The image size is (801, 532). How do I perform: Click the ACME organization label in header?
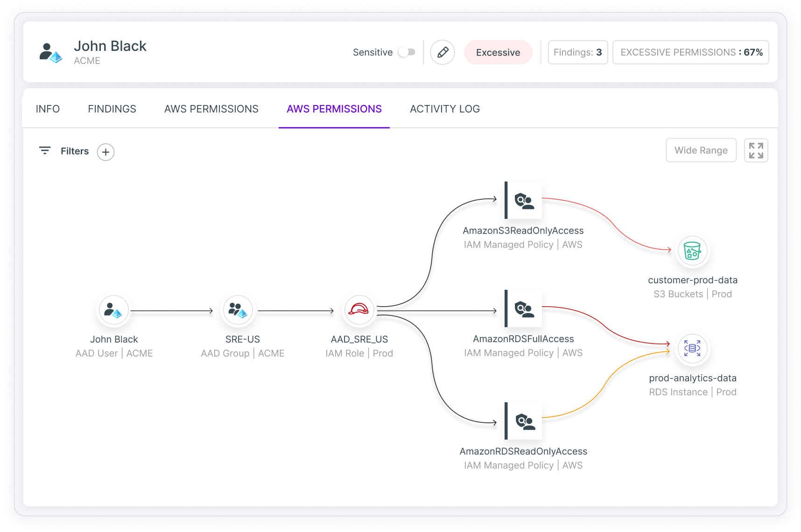87,61
